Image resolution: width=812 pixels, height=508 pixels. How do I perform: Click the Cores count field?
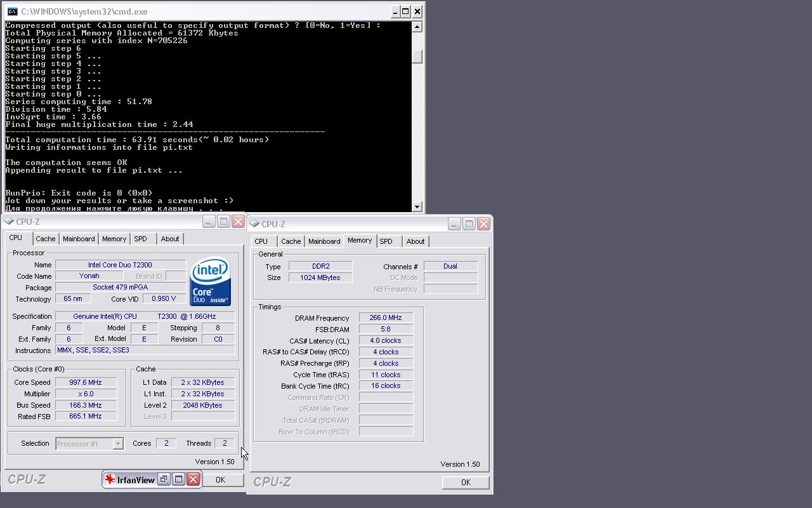tap(166, 443)
